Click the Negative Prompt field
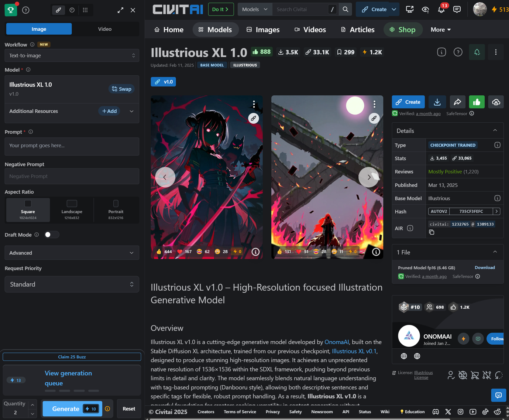Image resolution: width=509 pixels, height=420 pixels. click(x=72, y=176)
